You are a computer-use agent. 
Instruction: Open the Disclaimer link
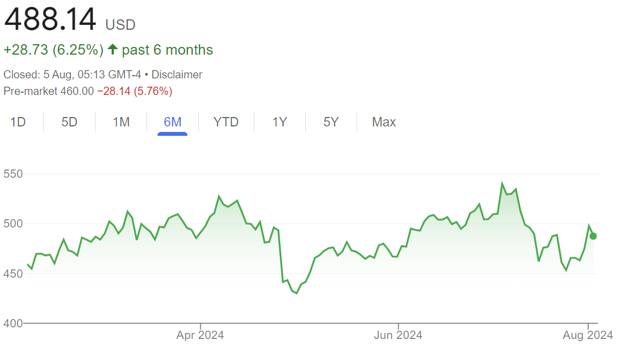point(177,75)
